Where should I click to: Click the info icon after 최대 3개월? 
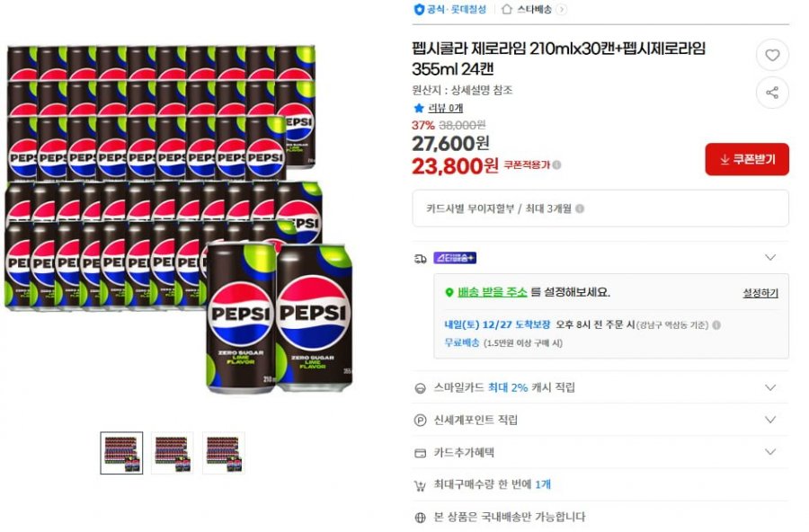[x=580, y=208]
